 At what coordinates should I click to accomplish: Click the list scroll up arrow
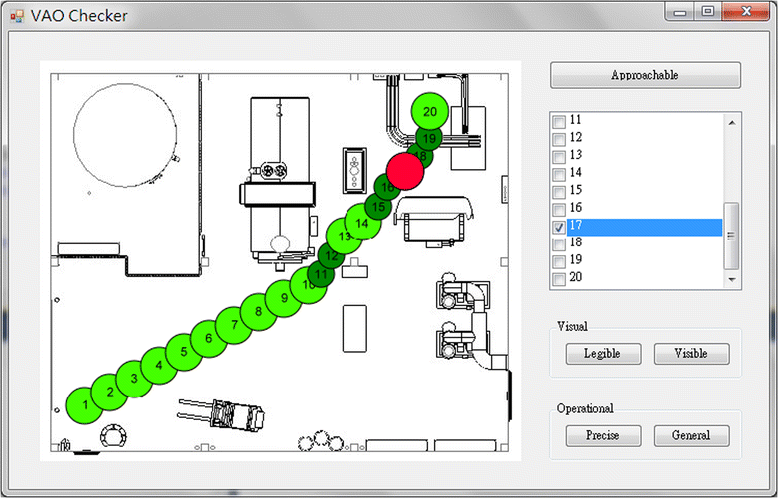pyautogui.click(x=732, y=122)
